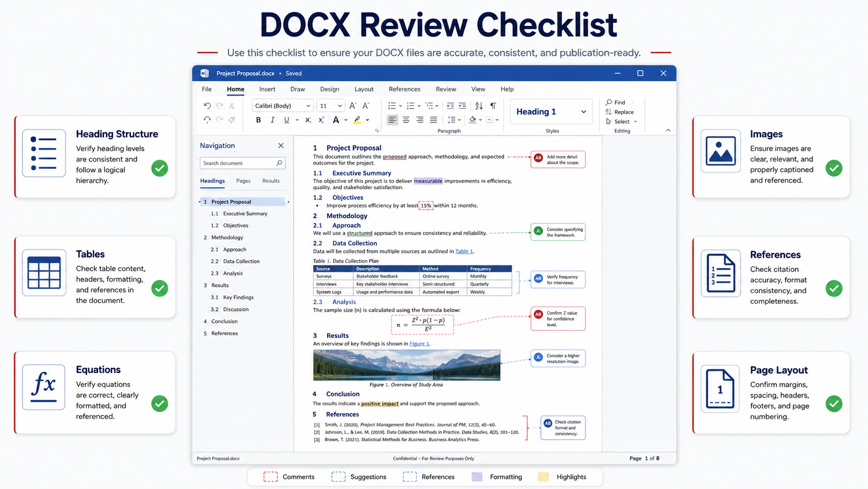This screenshot has width=868, height=489.
Task: Click the font color A icon
Action: click(x=336, y=120)
